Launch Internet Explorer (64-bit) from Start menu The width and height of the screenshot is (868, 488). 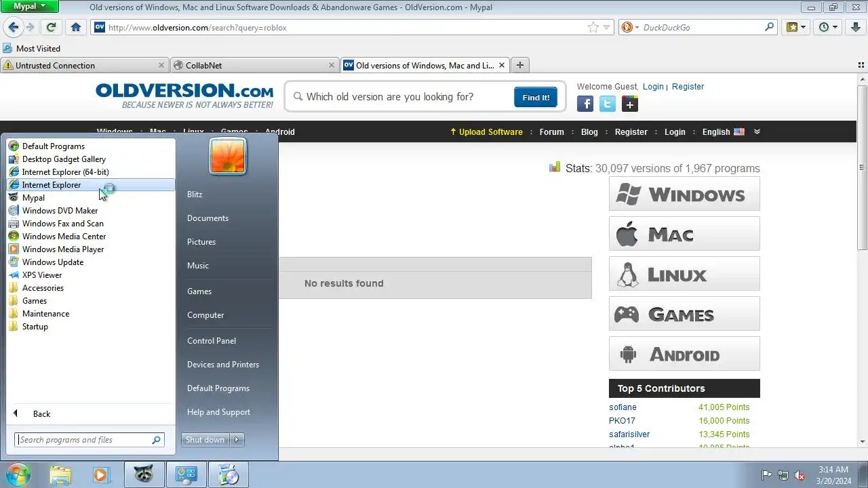pos(91,172)
